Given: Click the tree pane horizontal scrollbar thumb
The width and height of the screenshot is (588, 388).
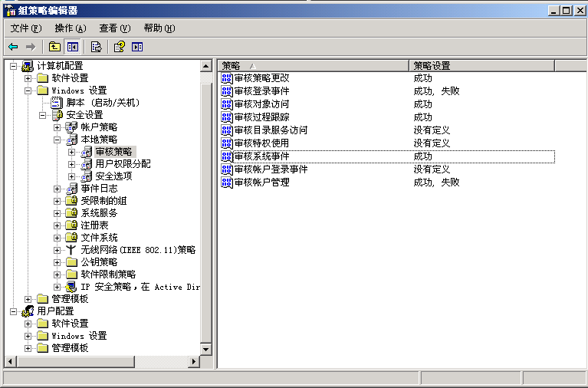Looking at the screenshot, I should (75, 361).
